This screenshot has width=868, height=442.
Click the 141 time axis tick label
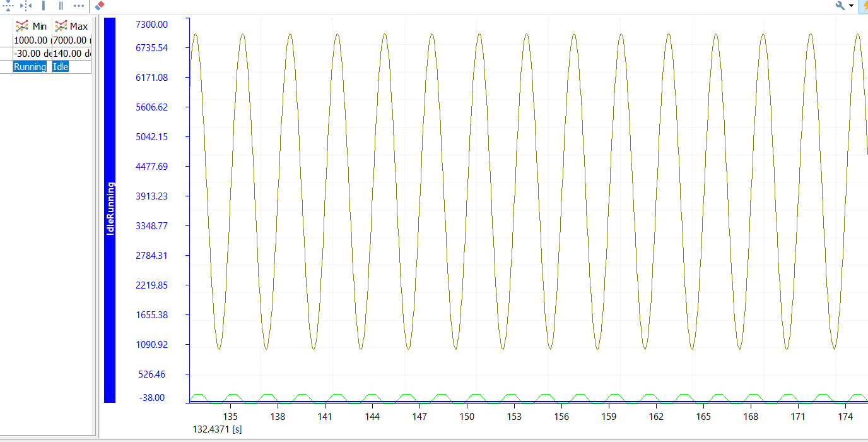tap(325, 417)
